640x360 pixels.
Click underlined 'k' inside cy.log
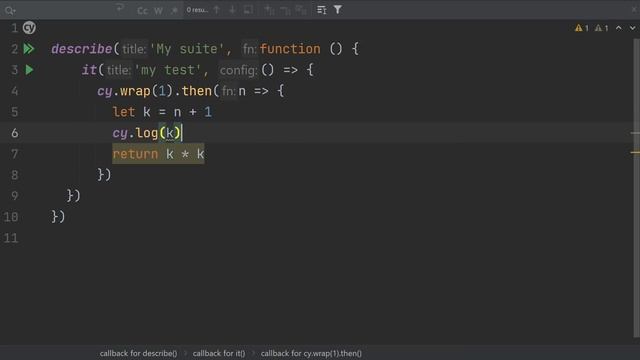(169, 133)
